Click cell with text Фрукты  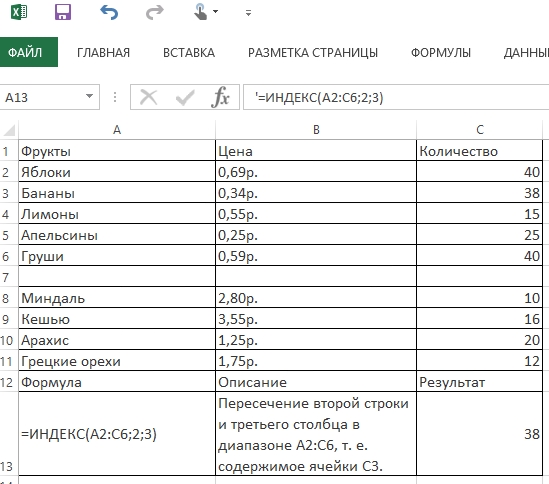click(117, 151)
